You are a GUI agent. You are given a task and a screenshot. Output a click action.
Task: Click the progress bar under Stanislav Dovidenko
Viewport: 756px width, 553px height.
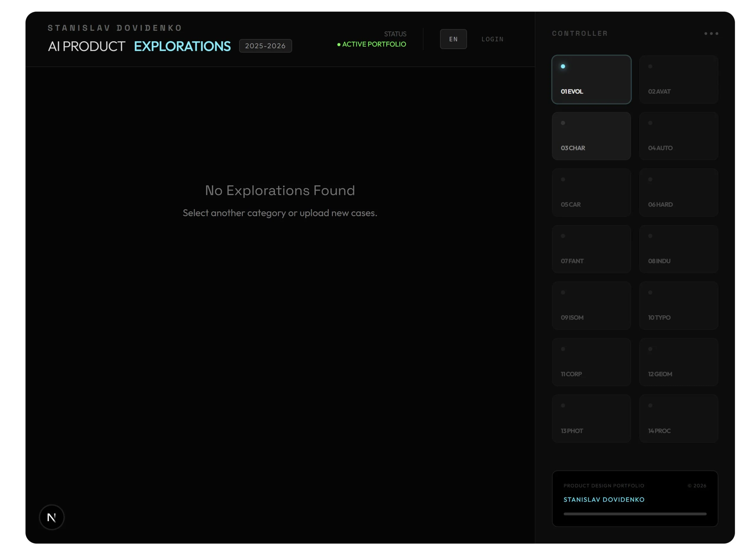click(635, 514)
